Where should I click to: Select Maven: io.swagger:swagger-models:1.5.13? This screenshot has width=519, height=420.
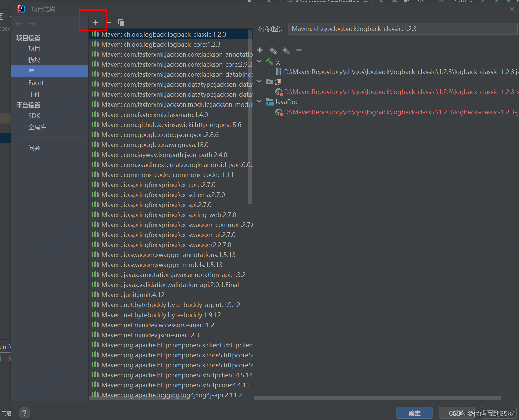(170, 265)
